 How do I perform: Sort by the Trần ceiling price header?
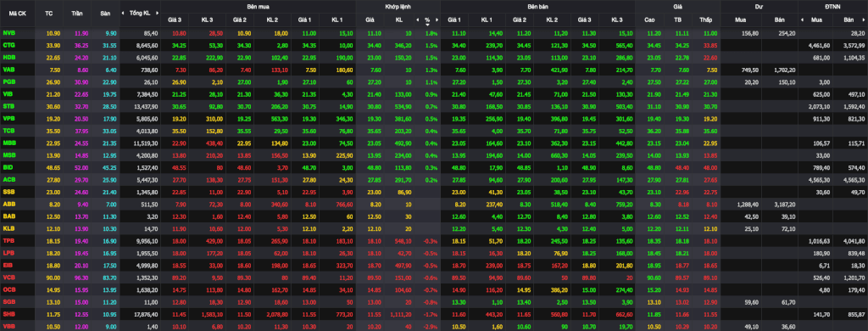point(77,14)
